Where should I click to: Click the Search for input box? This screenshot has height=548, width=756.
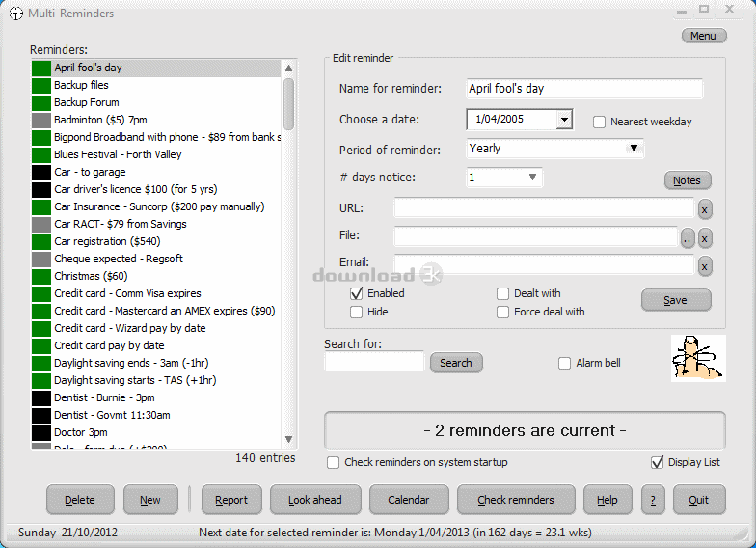pos(374,361)
